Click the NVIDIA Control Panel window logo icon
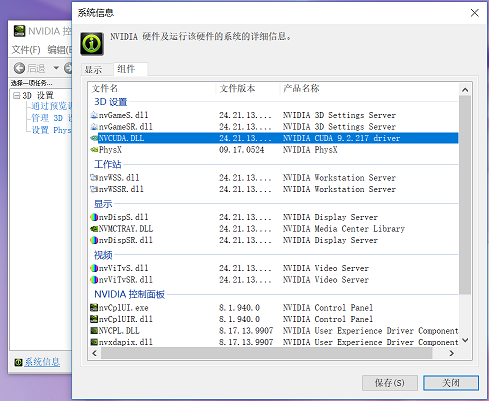Screen dimensions: 489x401 tap(19, 31)
